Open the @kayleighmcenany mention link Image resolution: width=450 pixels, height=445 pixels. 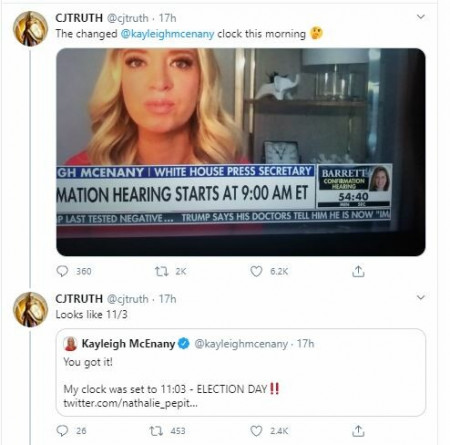click(167, 34)
